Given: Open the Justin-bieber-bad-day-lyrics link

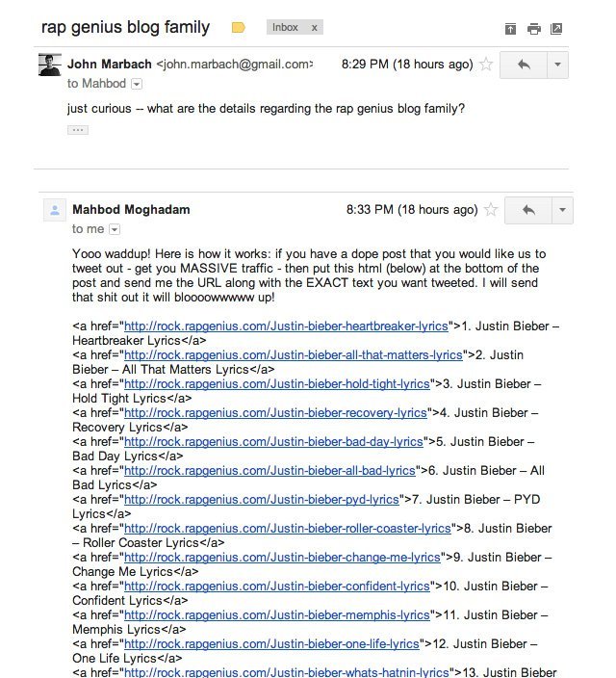Looking at the screenshot, I should click(273, 441).
